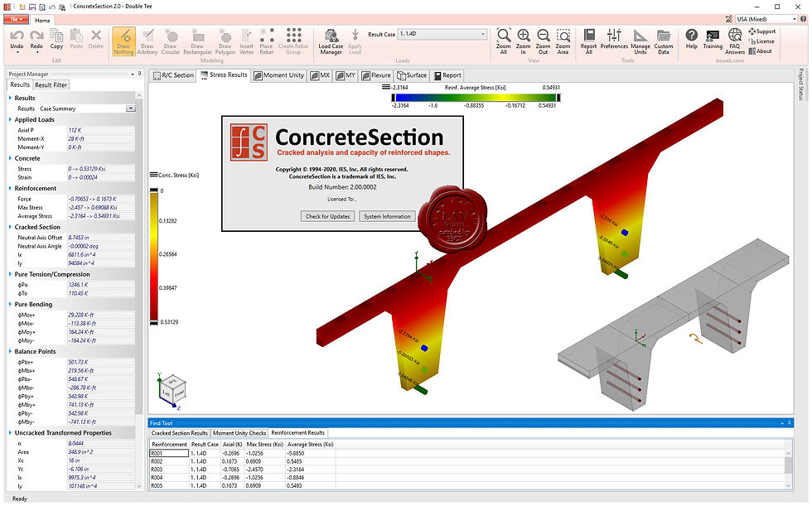The image size is (812, 506).
Task: Open the USA (Mixed) units dropdown
Action: click(x=766, y=19)
